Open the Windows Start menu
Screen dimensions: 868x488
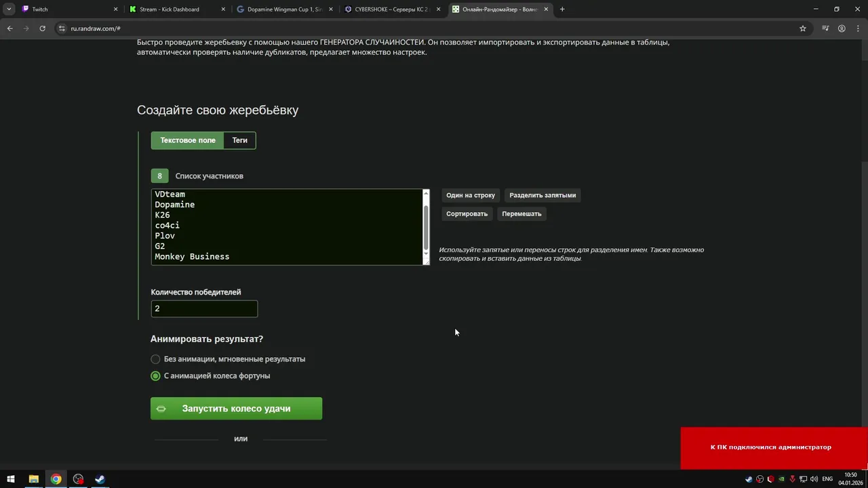(x=10, y=479)
